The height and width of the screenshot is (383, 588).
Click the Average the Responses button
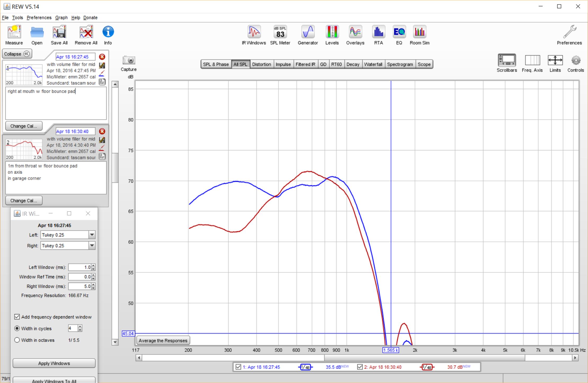click(x=163, y=340)
